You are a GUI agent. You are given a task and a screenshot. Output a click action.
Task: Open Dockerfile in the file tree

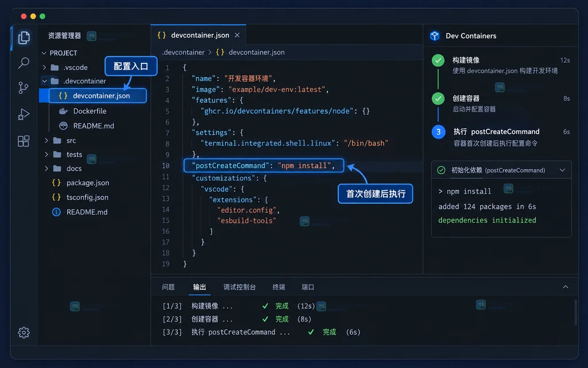click(90, 111)
